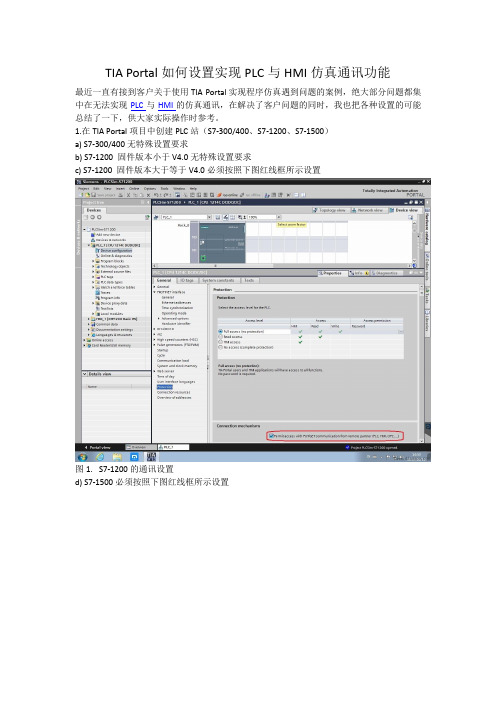Click Devices & networks tree item
Image resolution: width=496 pixels, height=702 pixels.
[109, 240]
